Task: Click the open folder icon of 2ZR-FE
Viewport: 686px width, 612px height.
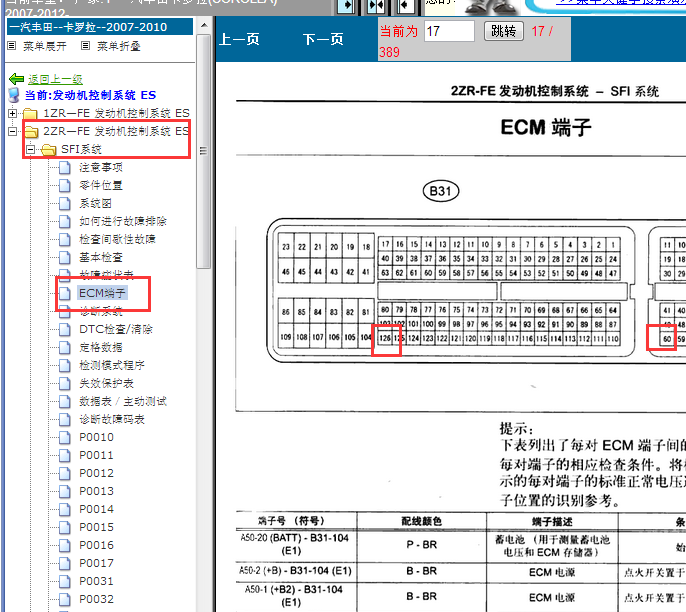Action: click(31, 131)
